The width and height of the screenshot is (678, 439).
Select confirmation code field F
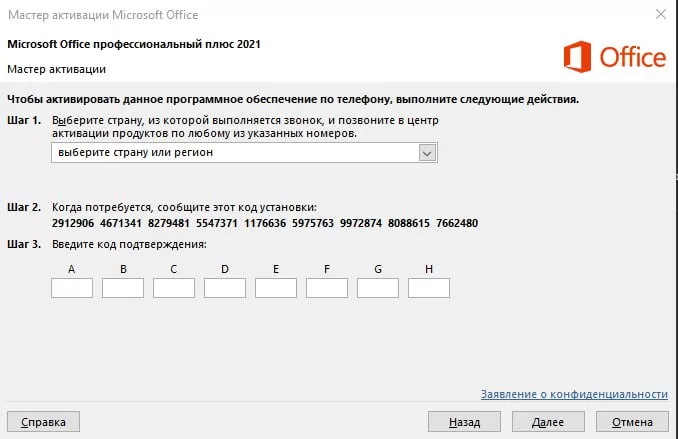click(x=327, y=288)
